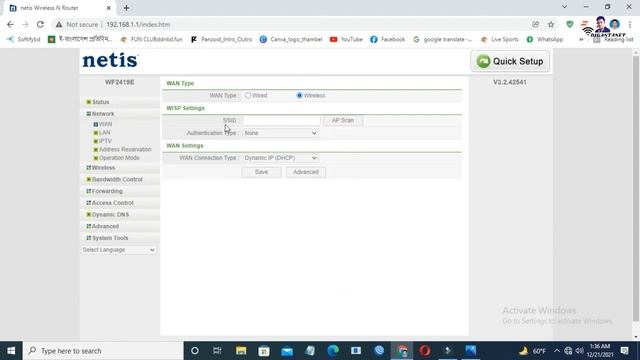The height and width of the screenshot is (360, 640).
Task: Click the taskbar search box
Action: pos(103,351)
